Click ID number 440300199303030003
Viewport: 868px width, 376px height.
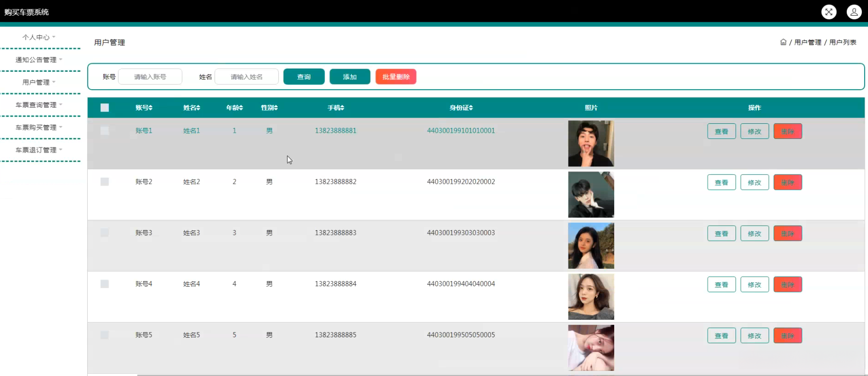point(461,233)
